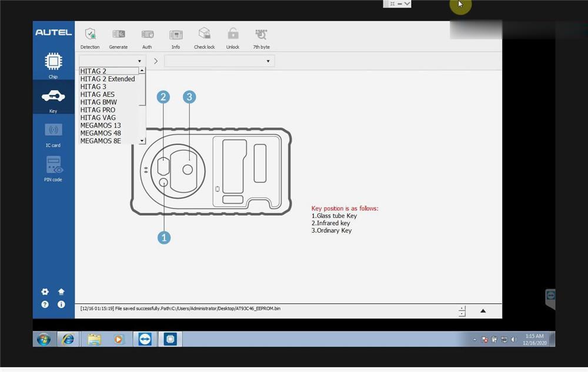The width and height of the screenshot is (588, 372).
Task: Click the chevron between dropdowns
Action: 156,61
